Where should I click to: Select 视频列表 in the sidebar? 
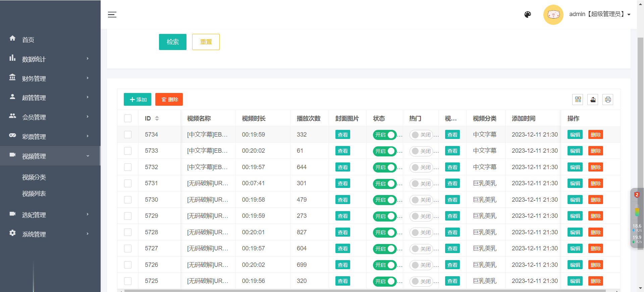(34, 194)
